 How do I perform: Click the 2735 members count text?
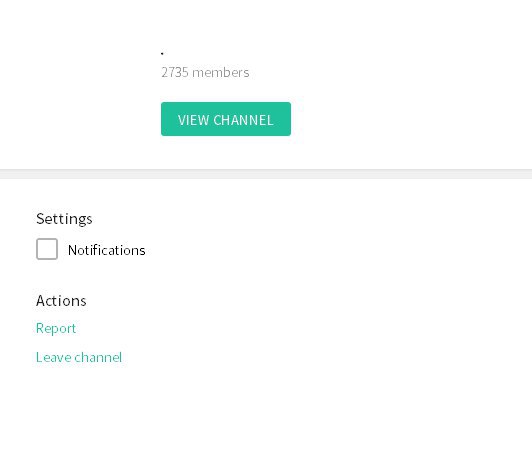point(205,72)
